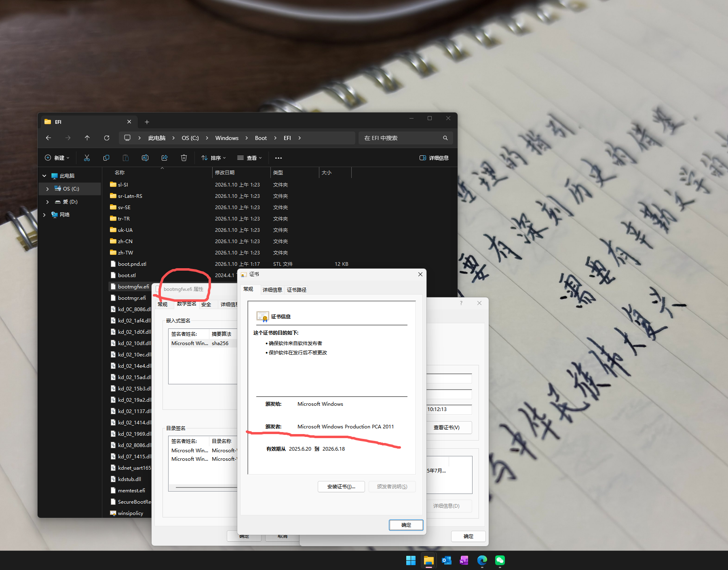This screenshot has height=570, width=728.
Task: Click the 修改日期 column header
Action: pyautogui.click(x=241, y=173)
